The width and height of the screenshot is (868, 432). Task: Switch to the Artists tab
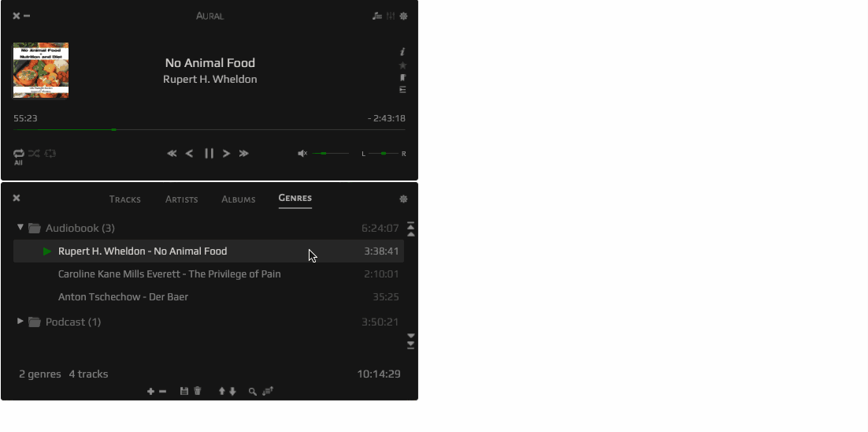(x=182, y=199)
